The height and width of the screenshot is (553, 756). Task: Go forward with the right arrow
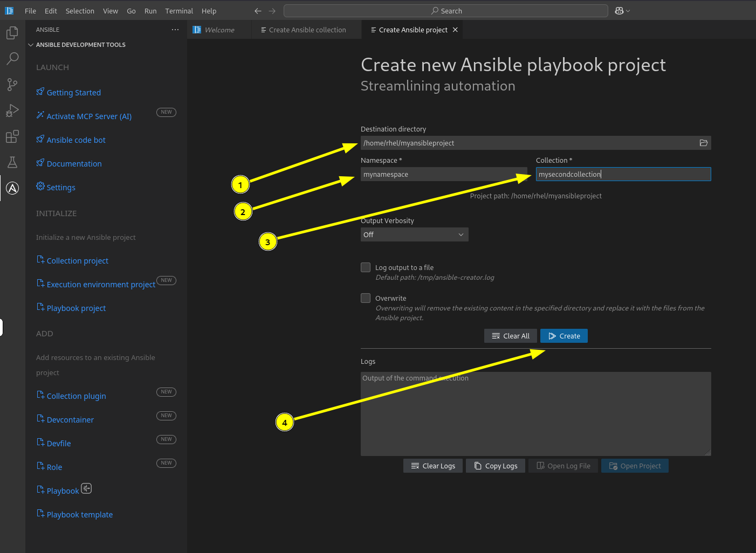pyautogui.click(x=272, y=11)
